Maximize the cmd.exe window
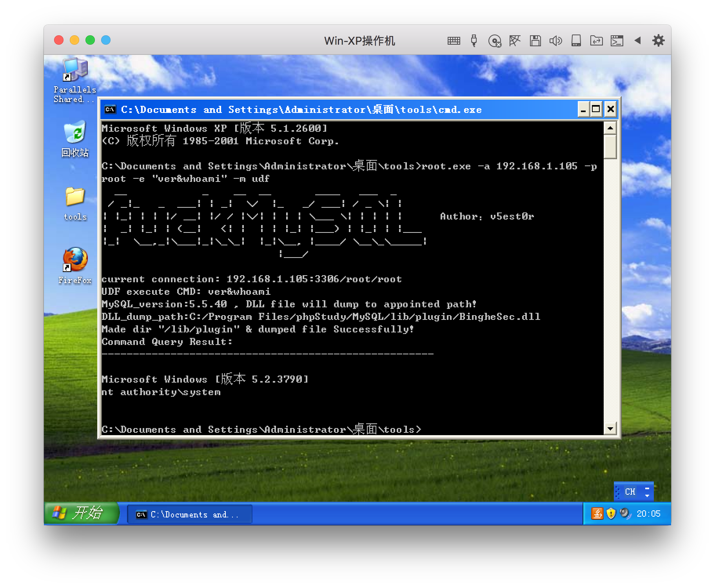715x588 pixels. coord(596,109)
